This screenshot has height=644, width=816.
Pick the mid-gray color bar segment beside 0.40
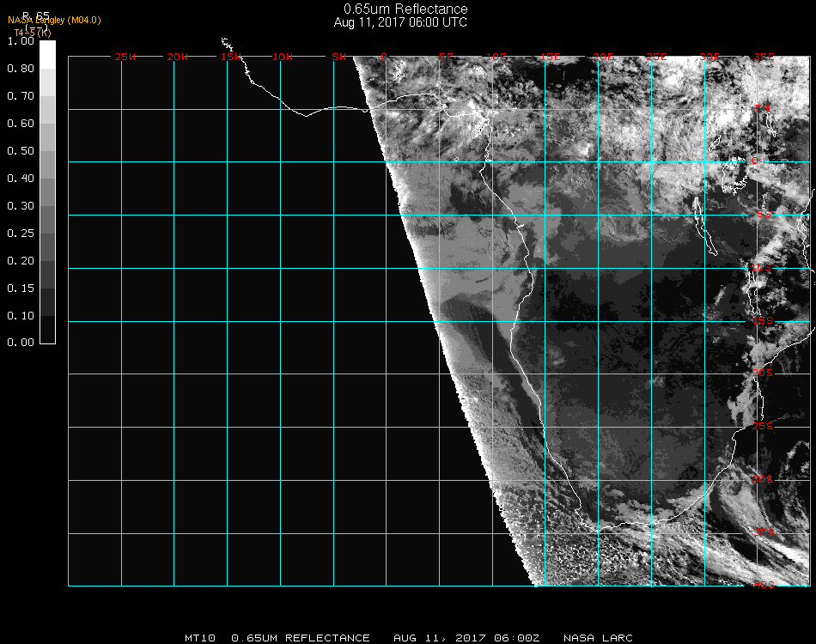(47, 192)
